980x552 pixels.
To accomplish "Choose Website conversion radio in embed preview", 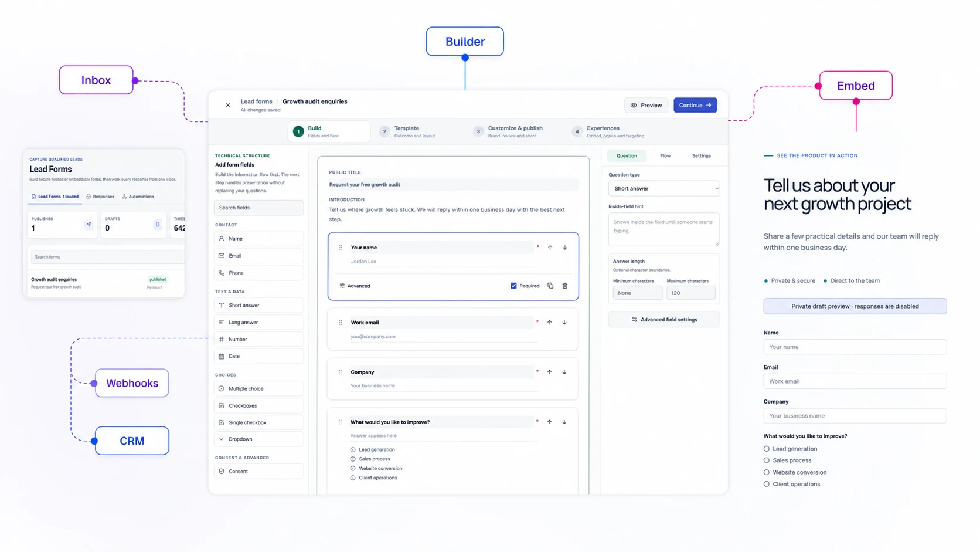I will pos(767,472).
